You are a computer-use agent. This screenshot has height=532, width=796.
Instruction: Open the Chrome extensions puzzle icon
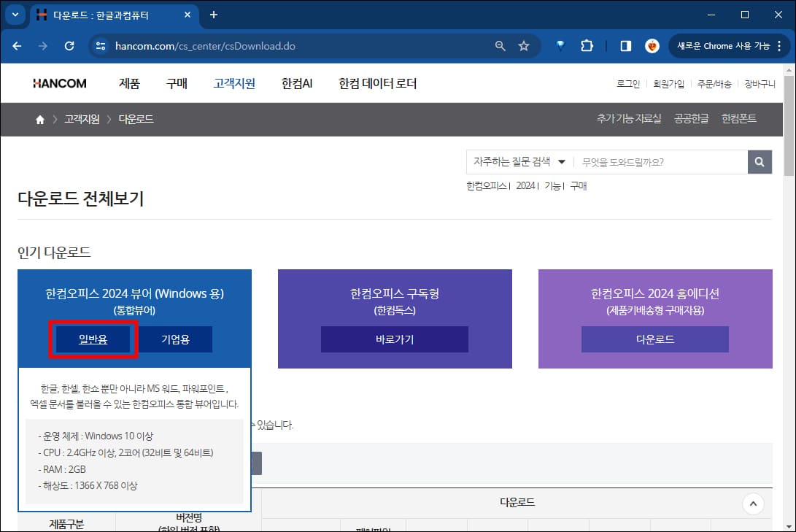(x=587, y=45)
